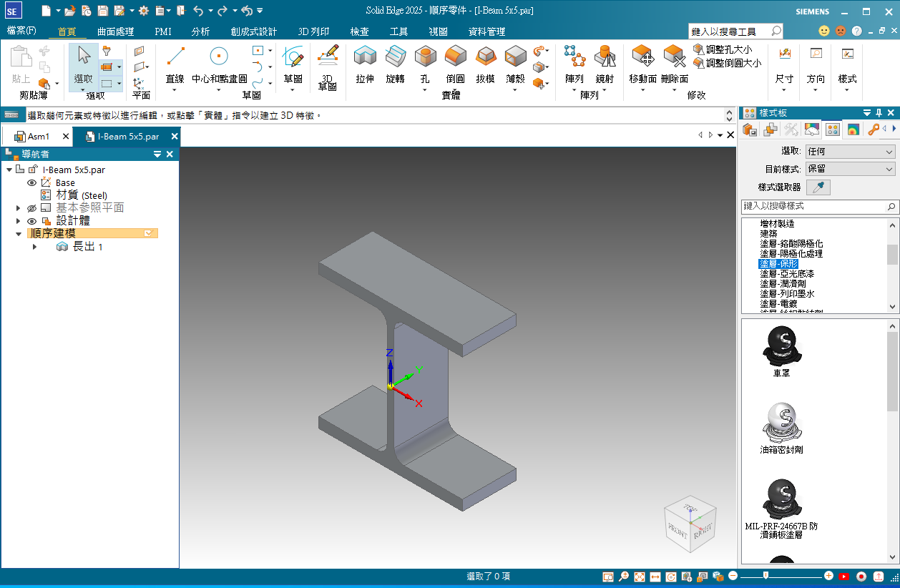
Task: Activate the 薄殼 (Thin Wall) tool
Action: click(516, 65)
